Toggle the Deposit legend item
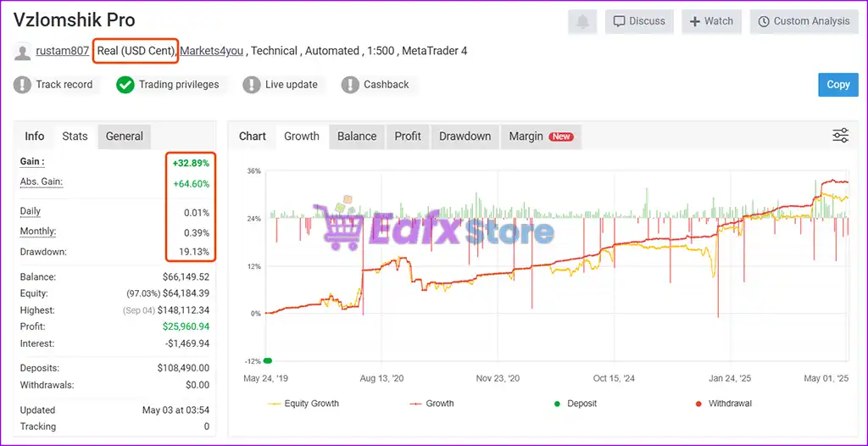868x446 pixels. pyautogui.click(x=576, y=404)
